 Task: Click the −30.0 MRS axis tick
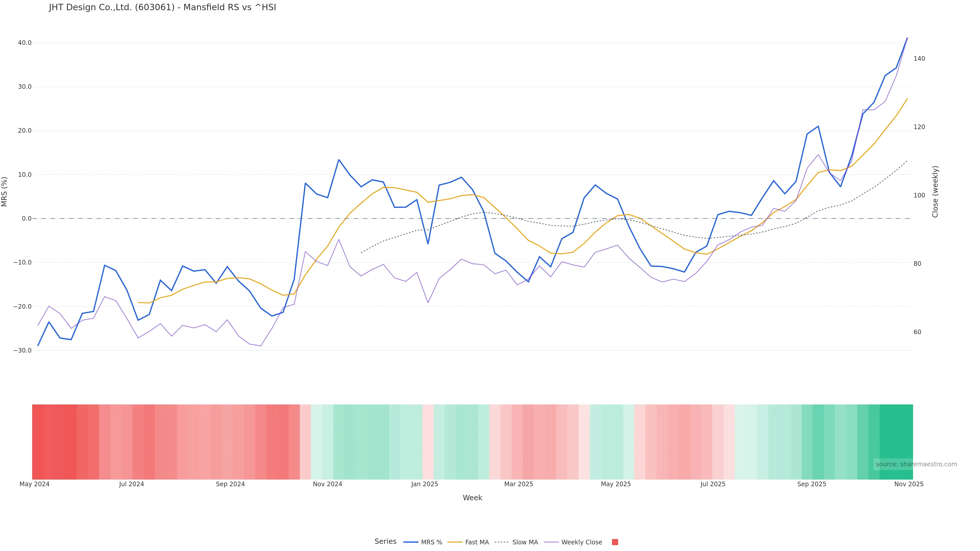click(22, 350)
